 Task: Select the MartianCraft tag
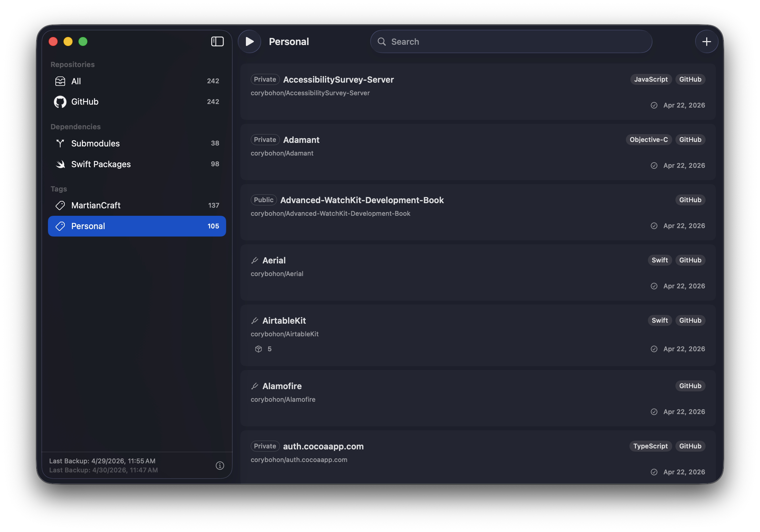pos(137,205)
